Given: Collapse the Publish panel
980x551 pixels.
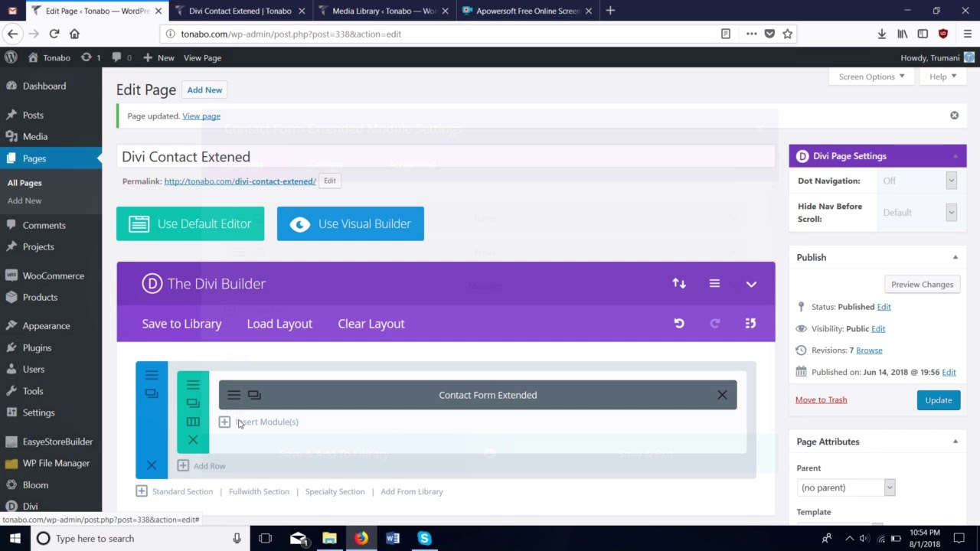Looking at the screenshot, I should (955, 257).
